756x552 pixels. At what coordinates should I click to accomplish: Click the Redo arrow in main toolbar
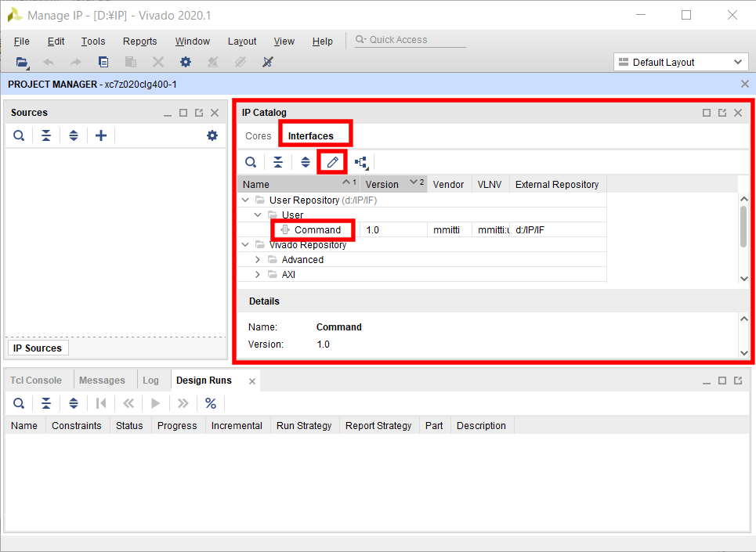click(x=76, y=62)
